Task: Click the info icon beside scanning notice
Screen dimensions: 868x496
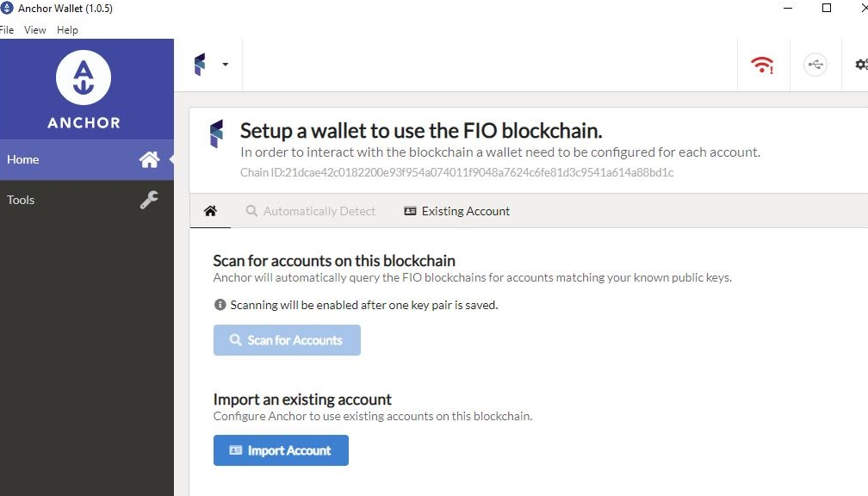Action: 220,305
